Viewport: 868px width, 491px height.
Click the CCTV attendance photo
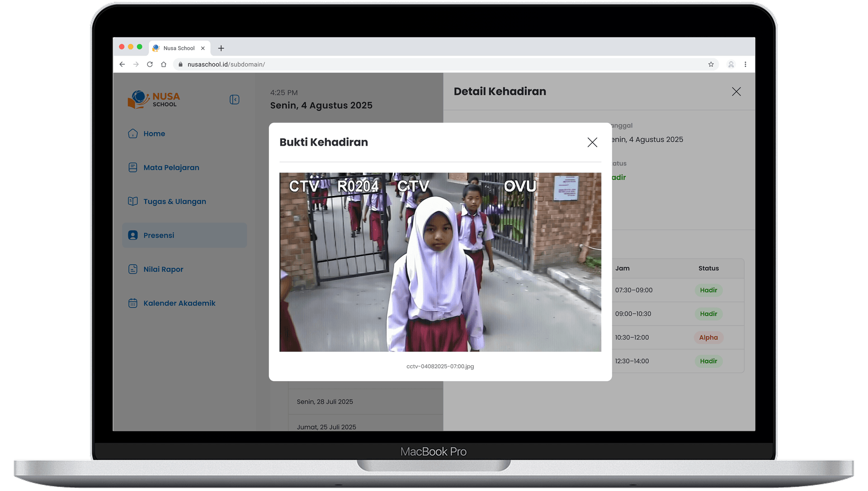(x=440, y=262)
